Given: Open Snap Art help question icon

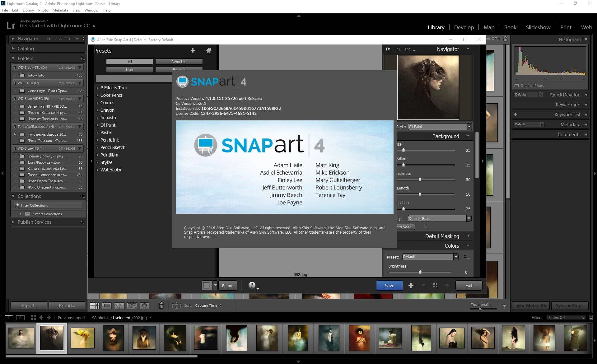Looking at the screenshot, I should [x=252, y=285].
